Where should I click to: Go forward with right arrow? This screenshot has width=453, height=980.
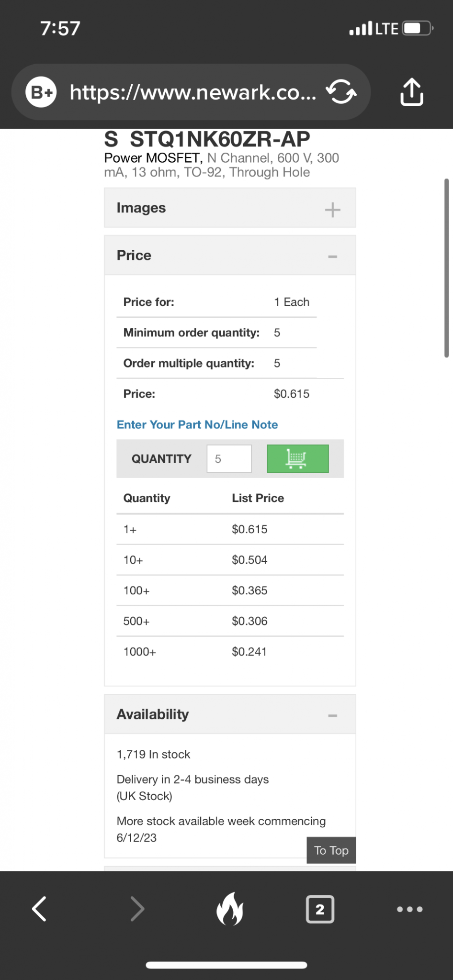click(137, 909)
